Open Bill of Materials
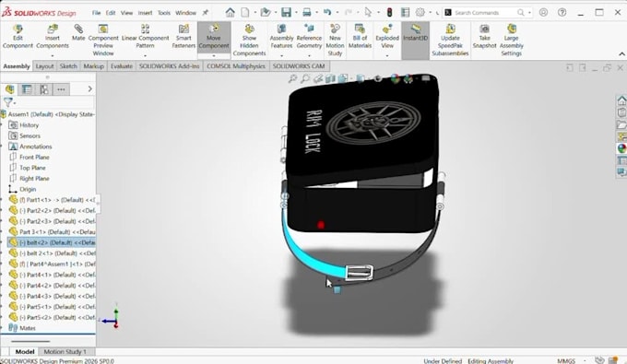Screen dimensions: 627x364 [360, 36]
